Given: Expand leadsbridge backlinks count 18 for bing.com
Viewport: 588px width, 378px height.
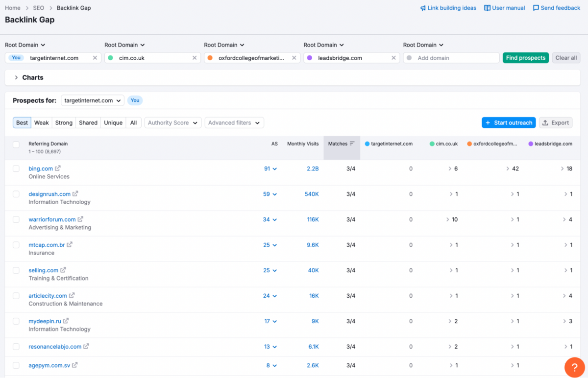Looking at the screenshot, I should [x=567, y=168].
